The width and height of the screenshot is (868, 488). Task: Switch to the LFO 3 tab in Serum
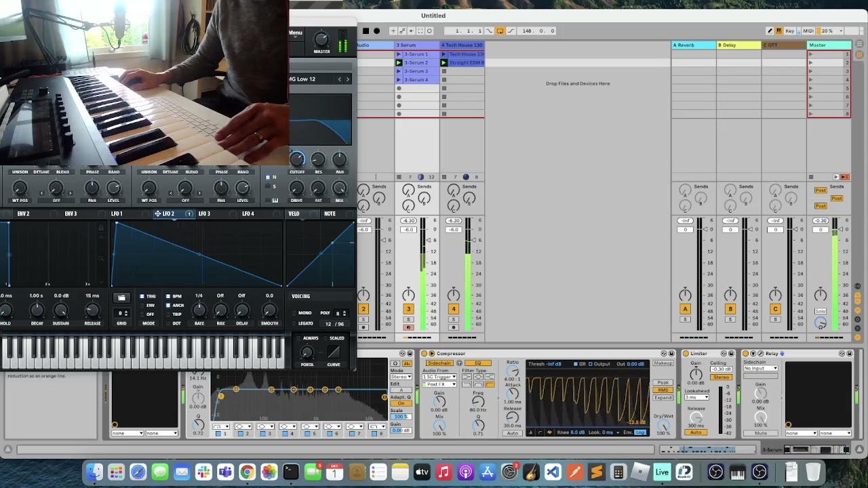(204, 213)
